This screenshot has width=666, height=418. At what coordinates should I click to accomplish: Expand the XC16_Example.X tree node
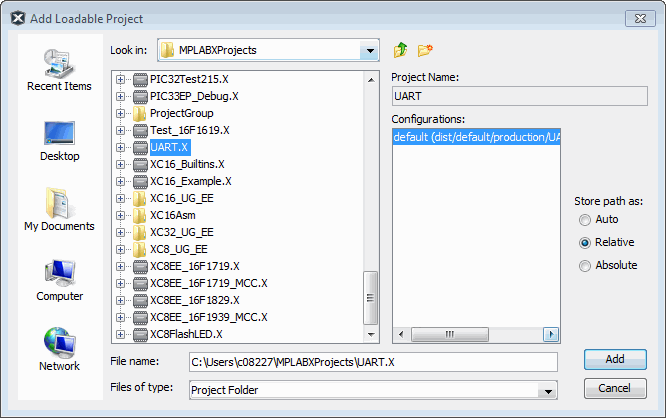point(120,181)
